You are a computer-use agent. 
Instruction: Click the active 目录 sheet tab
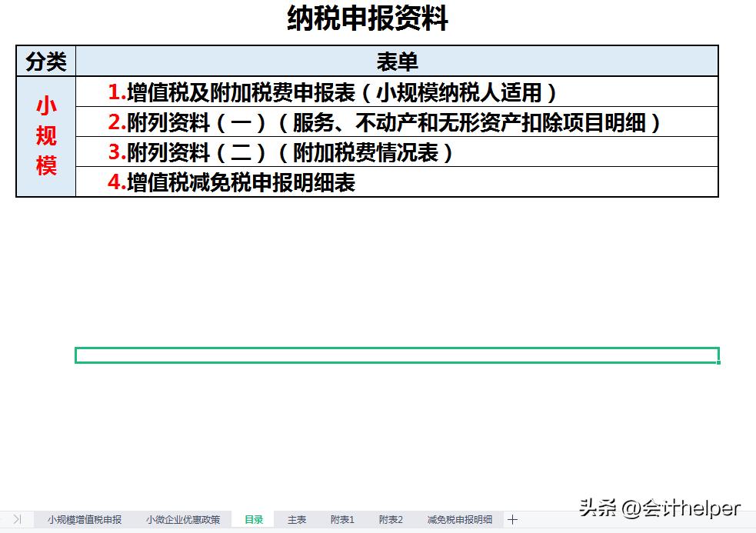(x=254, y=519)
